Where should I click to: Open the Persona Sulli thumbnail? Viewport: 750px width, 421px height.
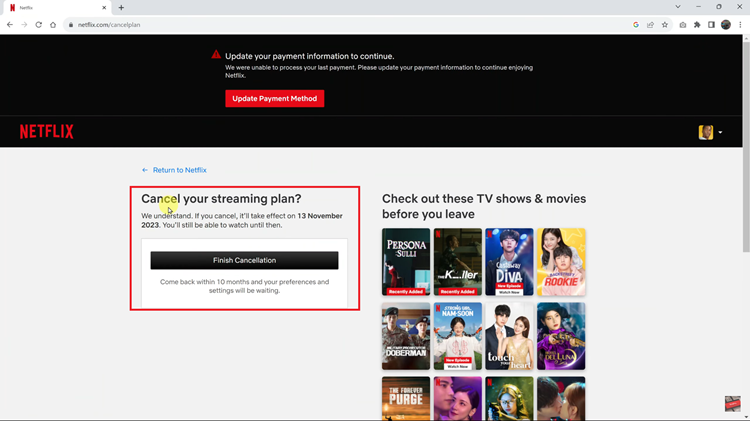click(406, 262)
